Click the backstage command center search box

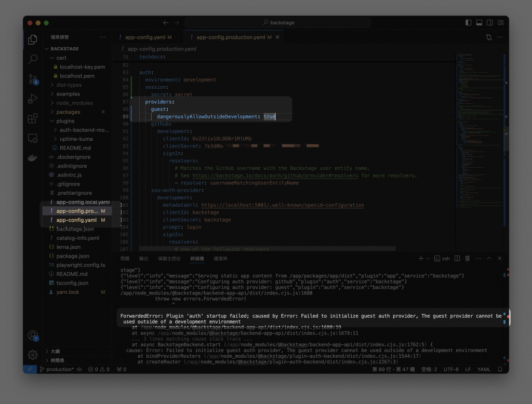(278, 22)
